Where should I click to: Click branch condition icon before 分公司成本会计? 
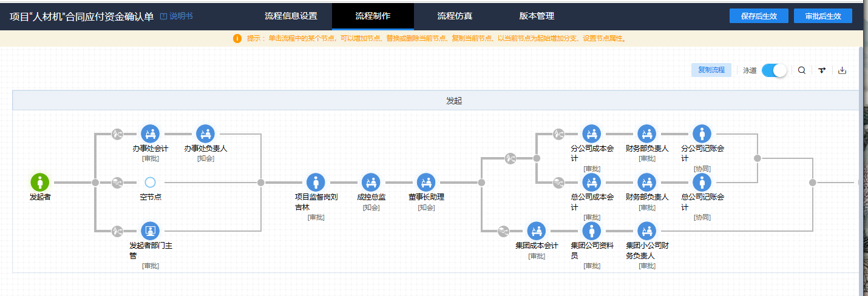pos(558,133)
